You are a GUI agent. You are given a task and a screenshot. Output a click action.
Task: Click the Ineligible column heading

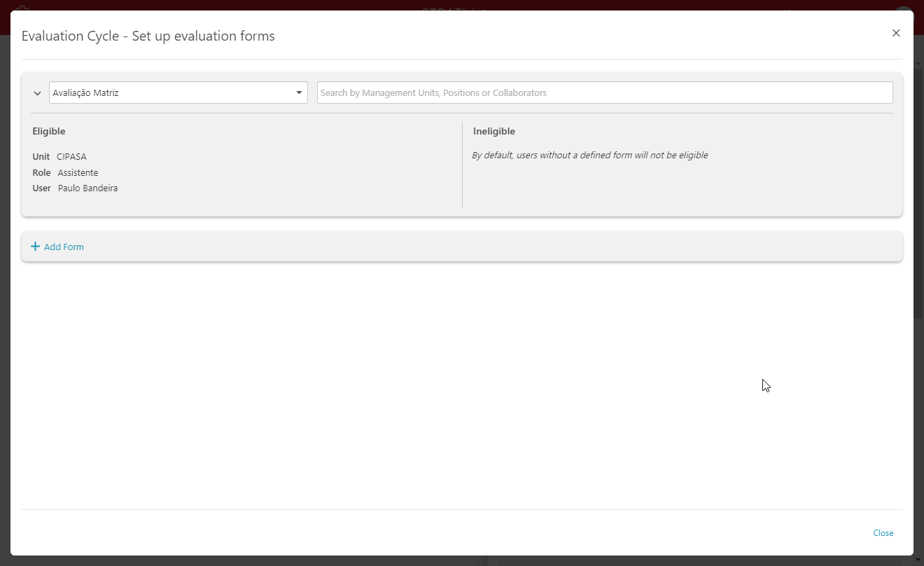click(x=493, y=132)
